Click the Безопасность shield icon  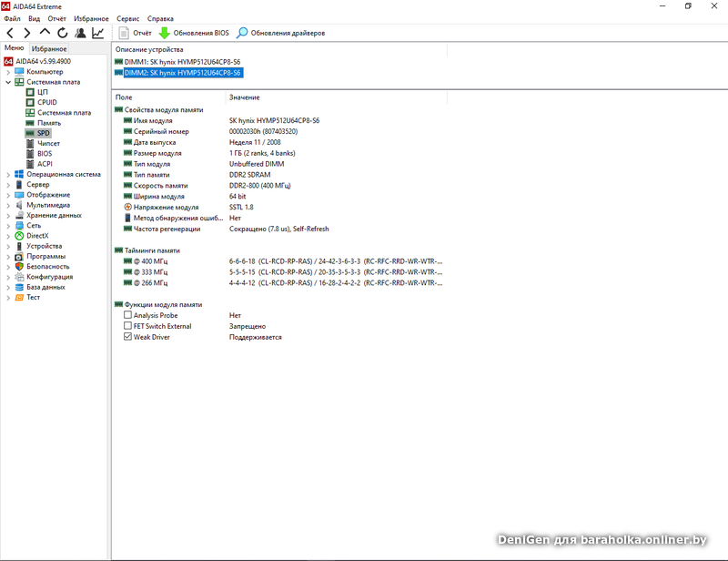19,266
